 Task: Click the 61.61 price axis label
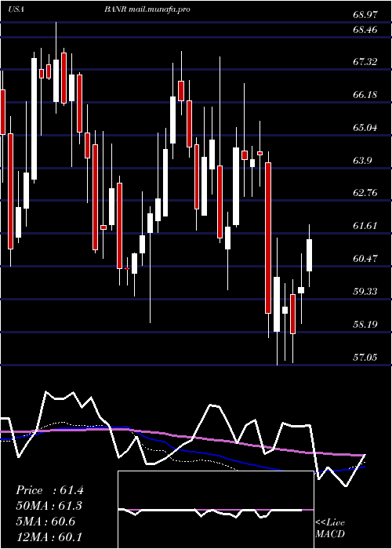365,226
